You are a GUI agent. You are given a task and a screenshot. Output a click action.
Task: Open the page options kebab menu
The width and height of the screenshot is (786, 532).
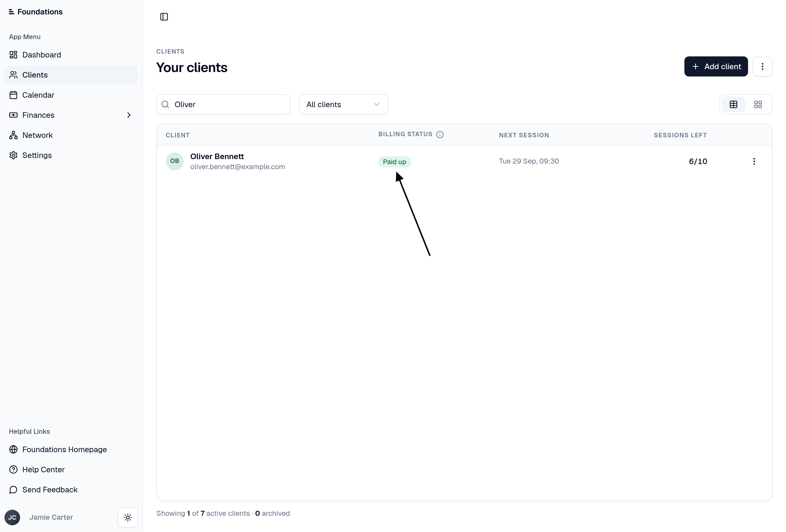762,66
